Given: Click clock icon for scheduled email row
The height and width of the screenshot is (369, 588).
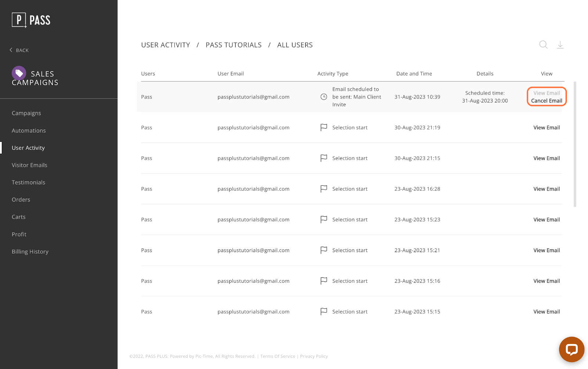Looking at the screenshot, I should coord(324,97).
